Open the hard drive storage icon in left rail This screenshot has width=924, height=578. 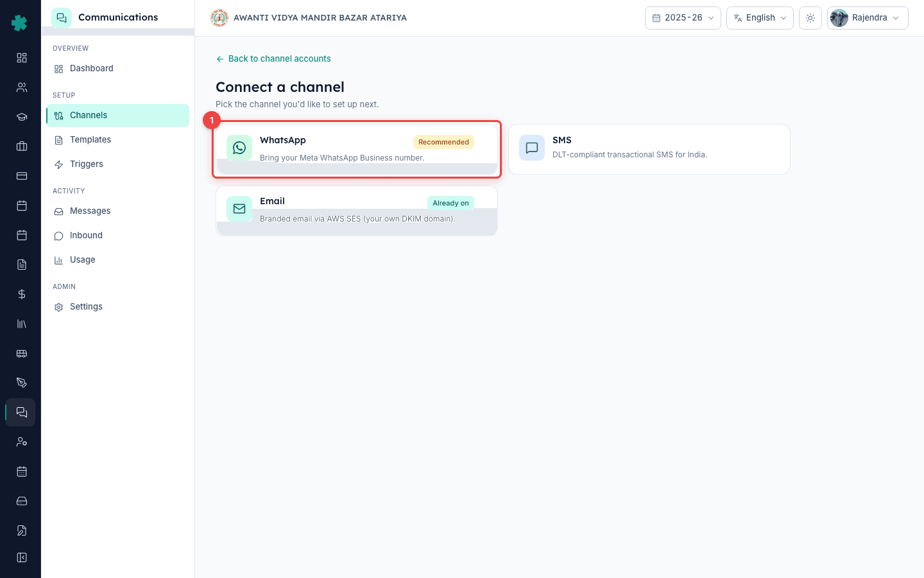click(x=22, y=501)
